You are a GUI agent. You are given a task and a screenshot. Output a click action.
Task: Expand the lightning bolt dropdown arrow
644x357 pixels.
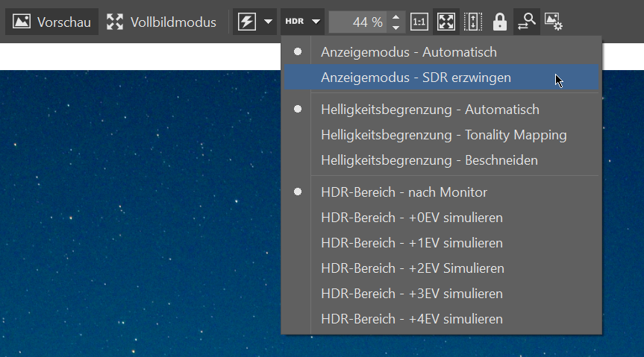point(268,22)
